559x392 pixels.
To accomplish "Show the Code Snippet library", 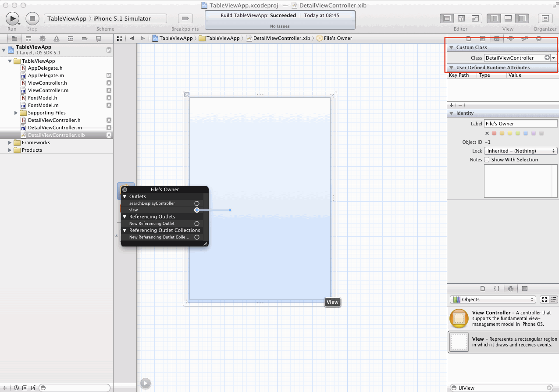I will [x=497, y=289].
